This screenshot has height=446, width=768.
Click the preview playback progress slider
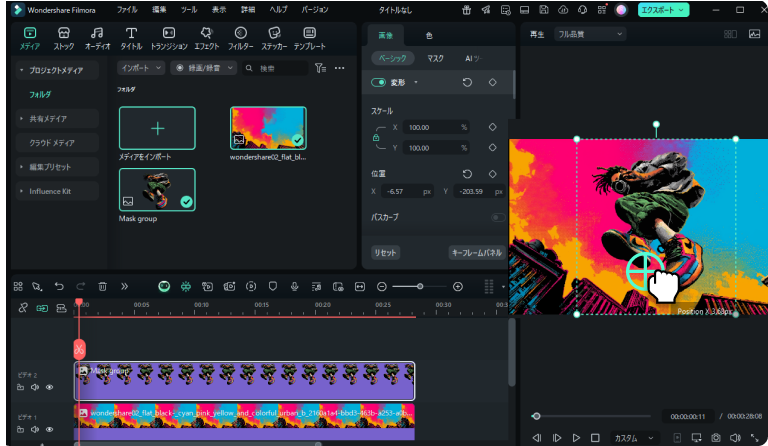pos(591,416)
